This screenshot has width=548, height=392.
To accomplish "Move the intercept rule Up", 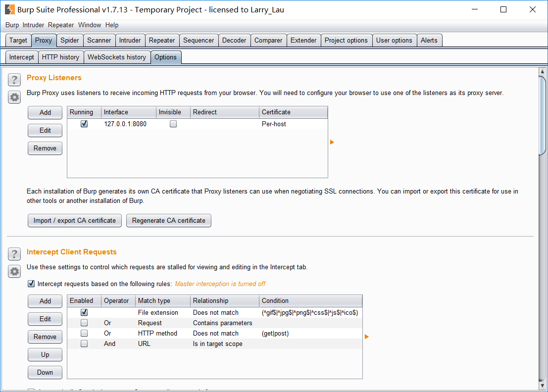I will [x=45, y=354].
